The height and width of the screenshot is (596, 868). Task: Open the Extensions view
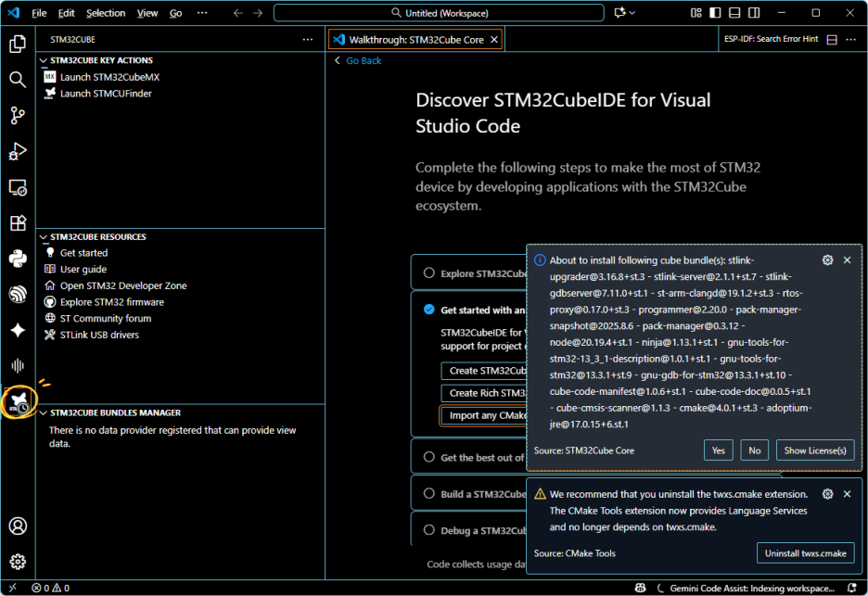[18, 223]
